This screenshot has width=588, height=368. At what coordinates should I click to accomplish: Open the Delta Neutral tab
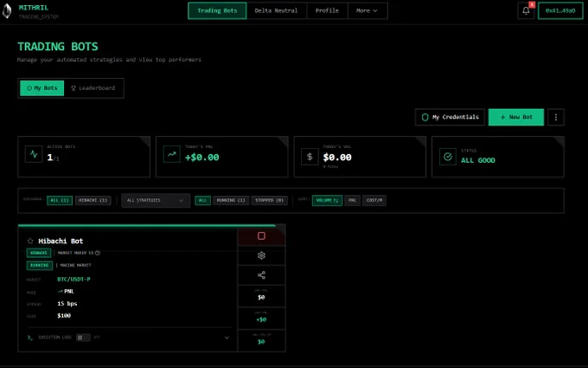click(276, 10)
